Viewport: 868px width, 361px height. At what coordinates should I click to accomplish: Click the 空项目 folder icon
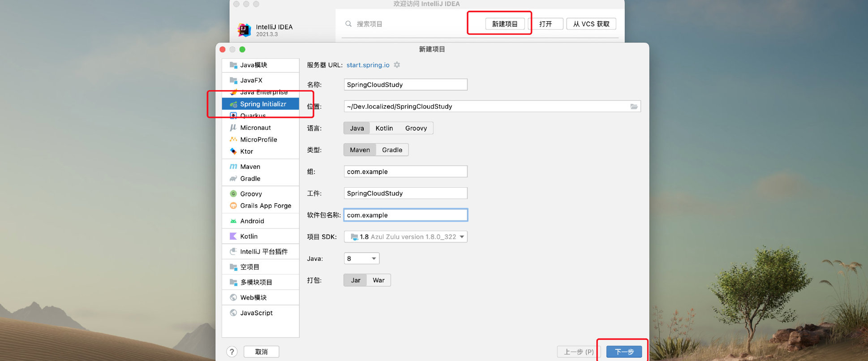233,267
